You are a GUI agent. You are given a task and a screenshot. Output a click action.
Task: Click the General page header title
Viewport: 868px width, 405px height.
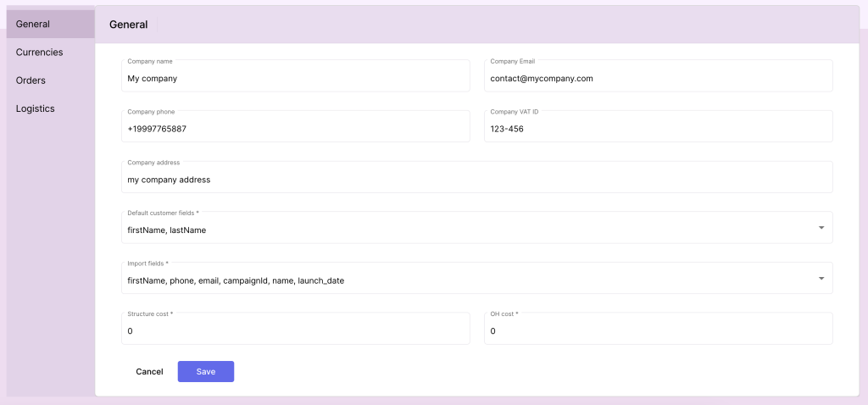point(128,25)
